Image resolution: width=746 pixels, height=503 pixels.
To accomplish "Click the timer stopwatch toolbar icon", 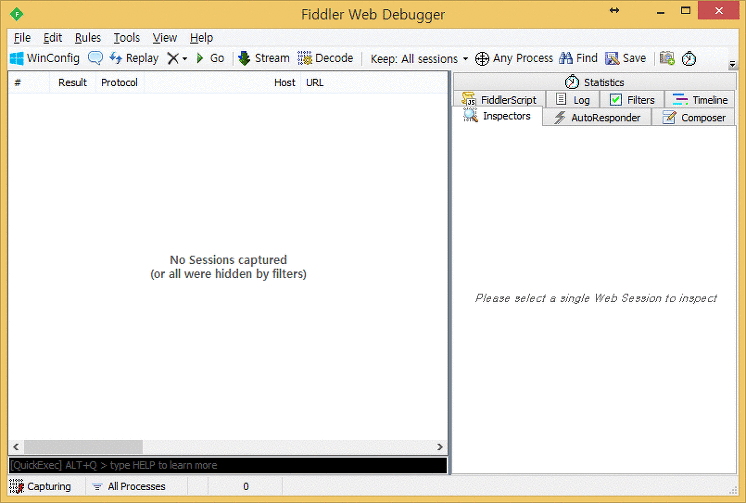I will [689, 59].
